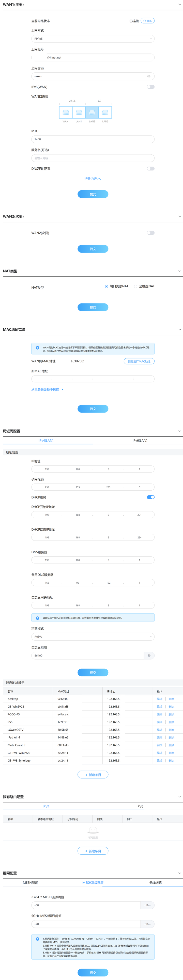The image size is (183, 980).
Task: Edit the G3-PVE-WinSV22 binding entry
Action: click(x=159, y=753)
